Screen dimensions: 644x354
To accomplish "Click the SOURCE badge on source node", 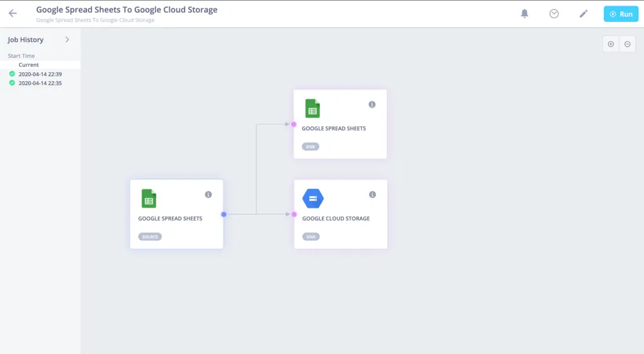I will tap(150, 237).
